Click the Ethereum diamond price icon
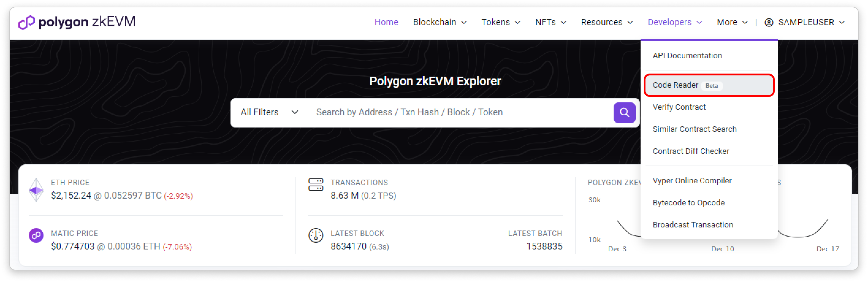 36,190
